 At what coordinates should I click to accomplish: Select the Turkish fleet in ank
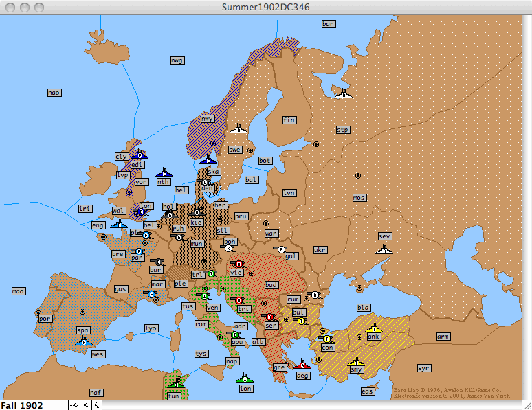pos(374,328)
